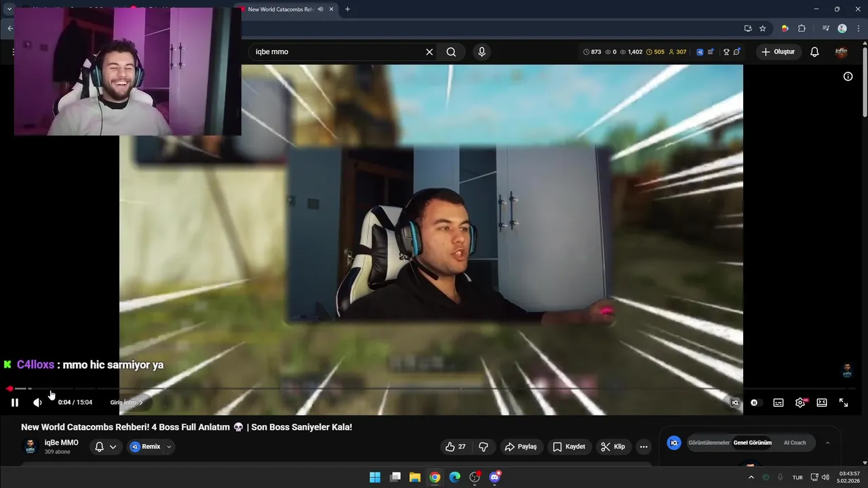Turn on subtitles with the captions icon
Viewport: 868px width, 488px height.
click(x=778, y=403)
